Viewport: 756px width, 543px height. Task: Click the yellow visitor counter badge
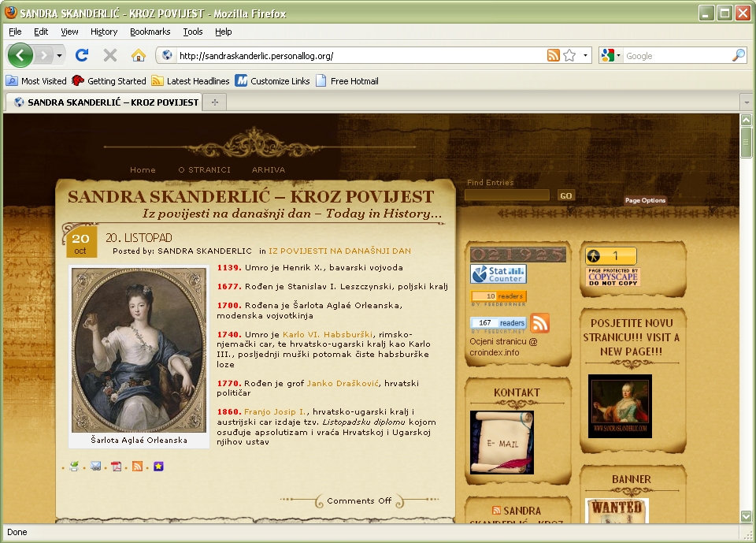(x=611, y=256)
